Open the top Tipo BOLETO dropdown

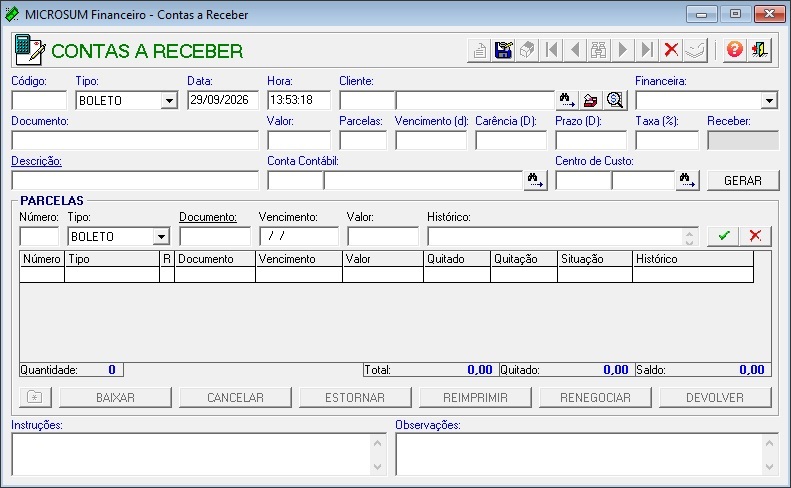[169, 100]
